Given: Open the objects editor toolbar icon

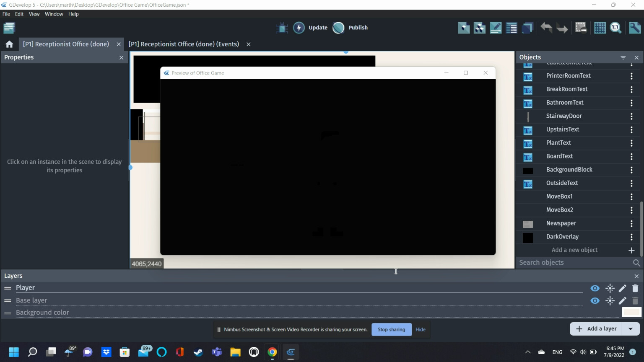Looking at the screenshot, I should 464,28.
